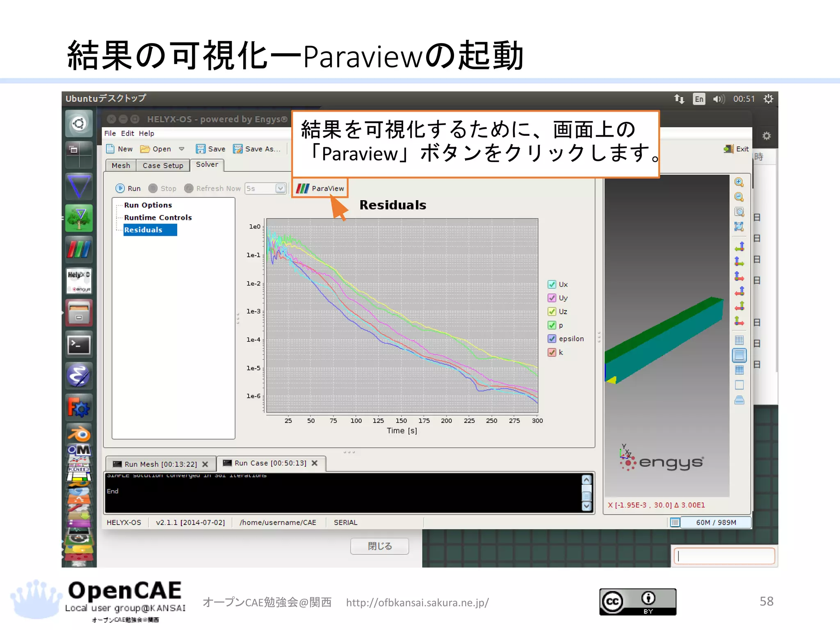The width and height of the screenshot is (840, 630).
Task: Click the 60M / 989M memory usage bar
Action: [716, 522]
